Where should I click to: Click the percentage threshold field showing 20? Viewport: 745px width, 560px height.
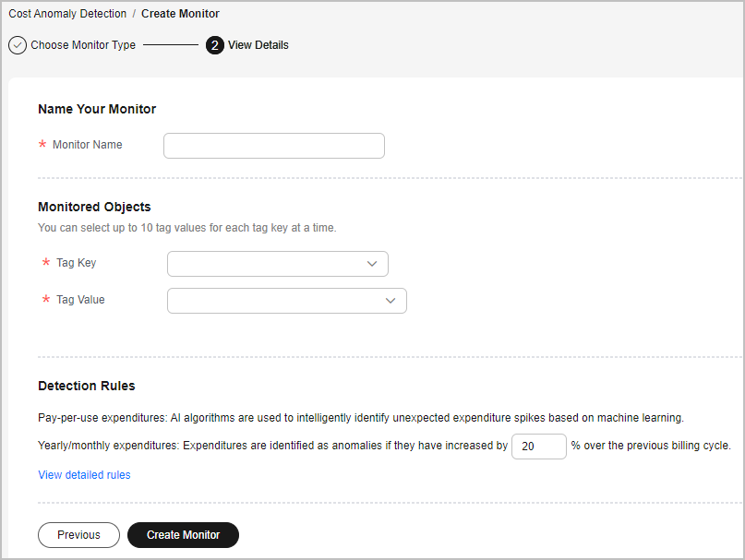point(539,447)
